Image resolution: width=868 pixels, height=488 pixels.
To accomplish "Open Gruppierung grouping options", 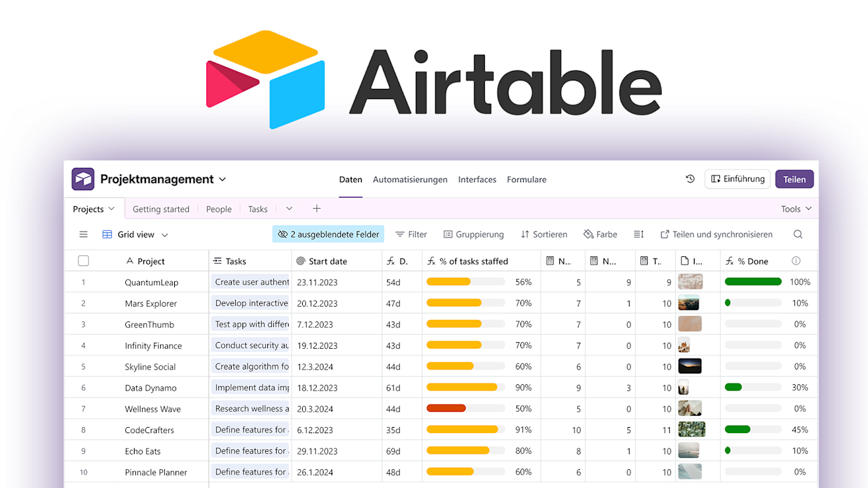I will (474, 234).
